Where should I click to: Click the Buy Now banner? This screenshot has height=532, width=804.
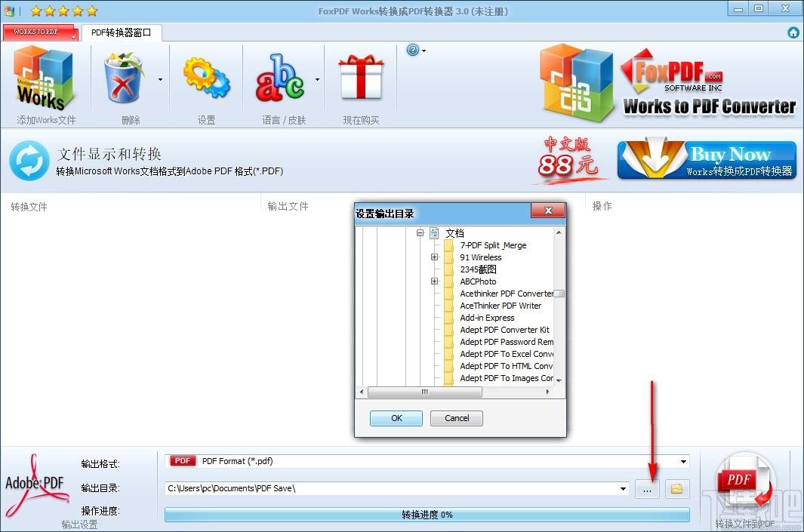click(707, 160)
